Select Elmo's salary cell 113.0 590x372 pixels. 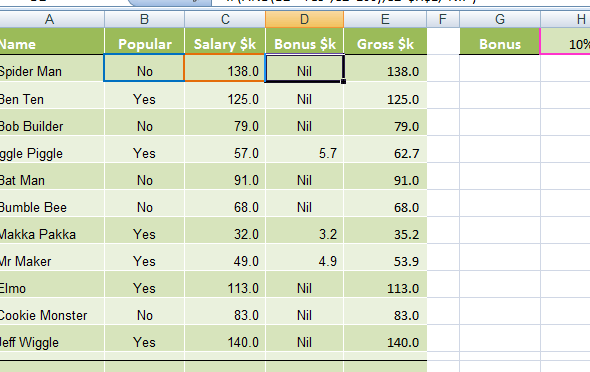click(x=225, y=285)
